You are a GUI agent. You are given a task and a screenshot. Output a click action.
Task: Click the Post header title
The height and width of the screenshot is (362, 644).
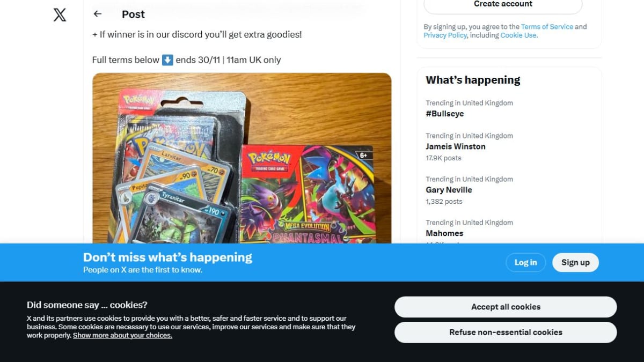(133, 14)
